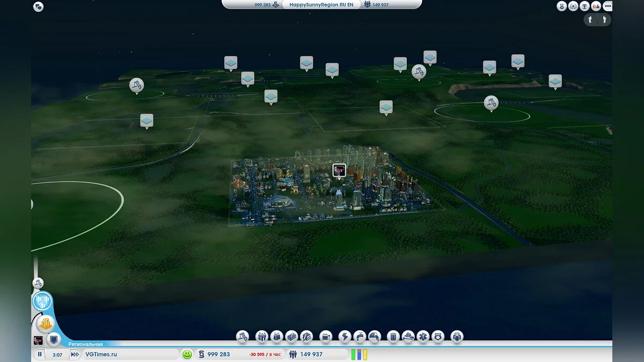The height and width of the screenshot is (362, 644).
Task: Click the small crane icon above region view button
Action: coord(38,283)
